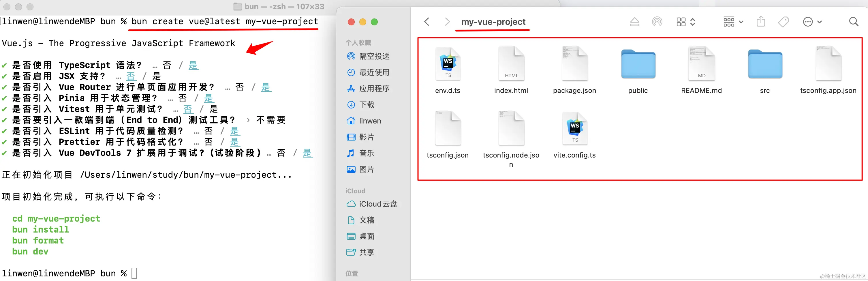This screenshot has height=281, width=868.
Task: Click the iCloud sidebar section header
Action: coord(355,191)
